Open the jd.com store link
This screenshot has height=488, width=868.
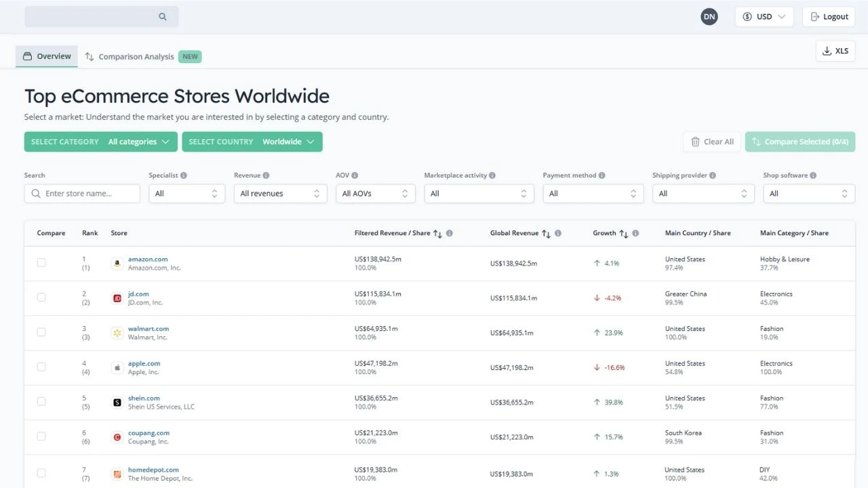(138, 293)
